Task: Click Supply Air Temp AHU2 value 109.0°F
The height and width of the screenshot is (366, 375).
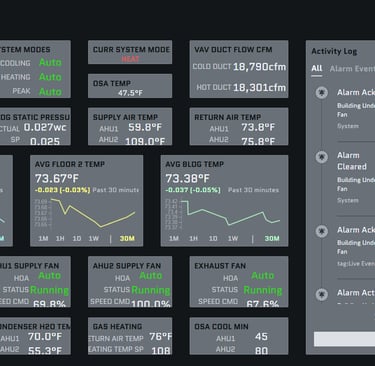Action: coord(145,141)
